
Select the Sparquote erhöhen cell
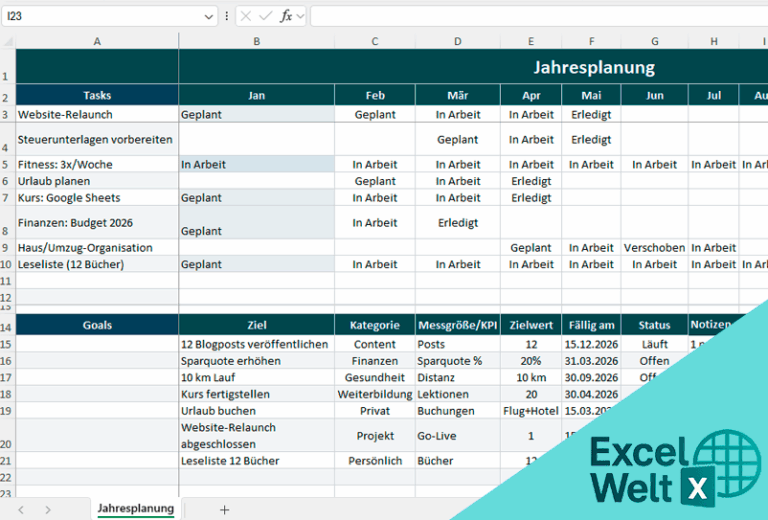pyautogui.click(x=257, y=360)
